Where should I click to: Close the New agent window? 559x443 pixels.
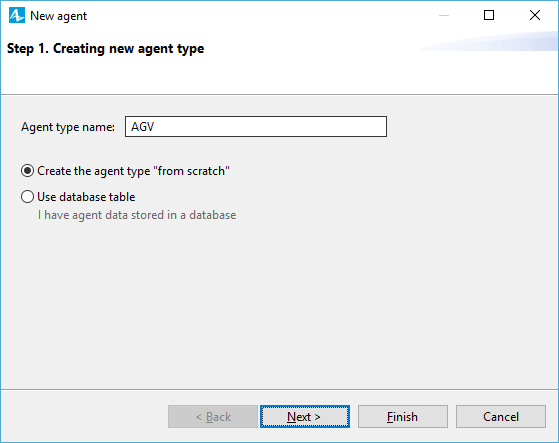click(535, 15)
